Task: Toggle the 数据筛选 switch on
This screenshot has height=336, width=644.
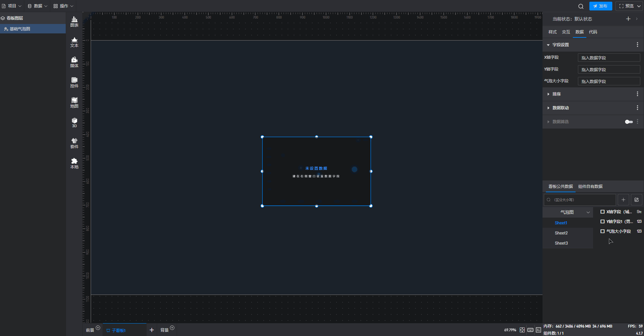Action: coord(629,122)
